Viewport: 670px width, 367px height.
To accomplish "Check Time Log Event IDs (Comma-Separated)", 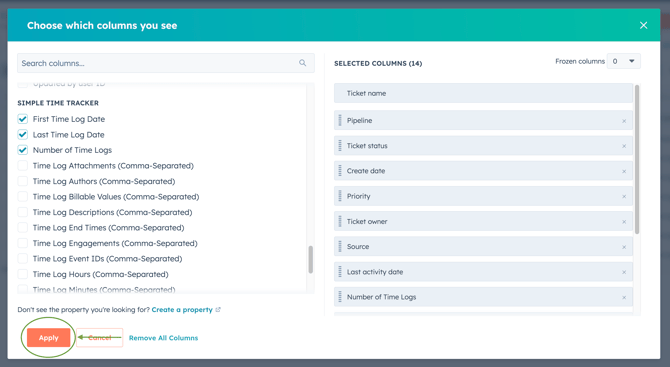I will (23, 258).
